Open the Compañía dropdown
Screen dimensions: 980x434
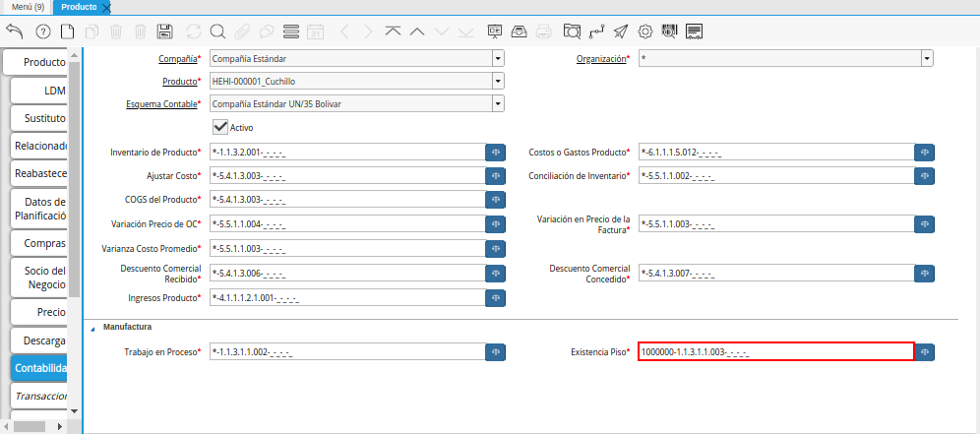[498, 58]
